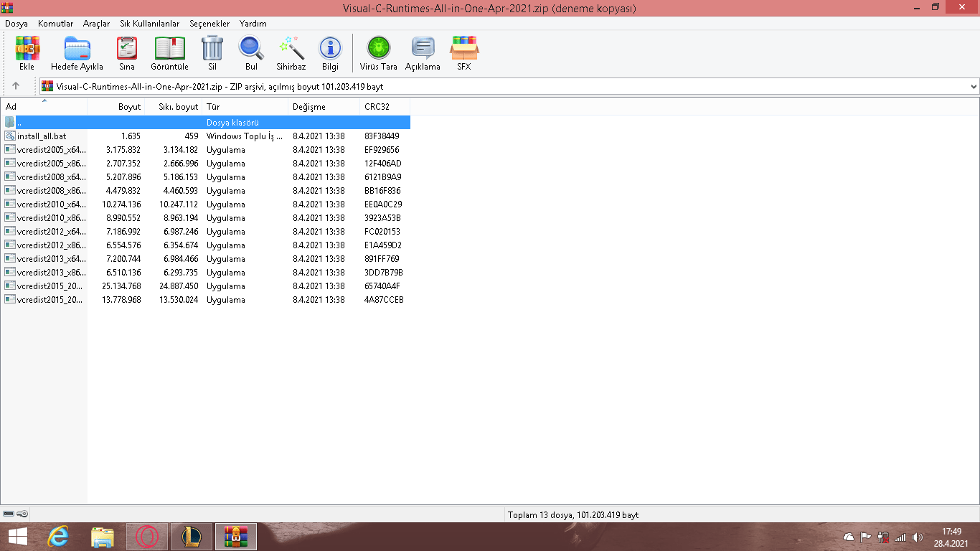Select the vcredist2012_x86 file name
Image resolution: width=980 pixels, height=551 pixels.
51,245
